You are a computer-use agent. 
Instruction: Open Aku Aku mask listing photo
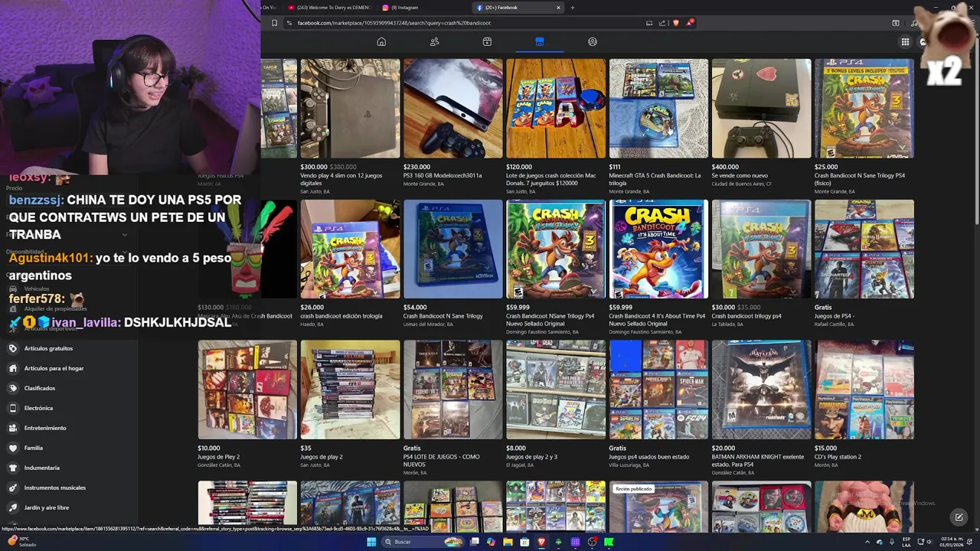click(247, 249)
